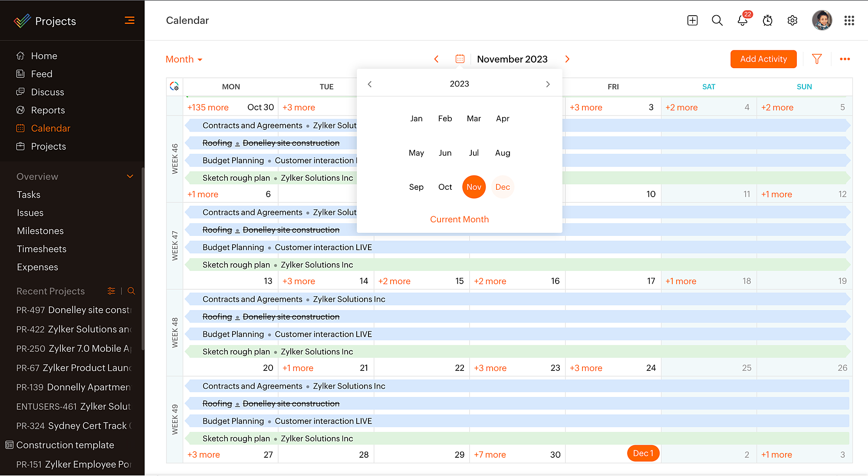The image size is (868, 476).
Task: Open the Discuss section in the sidebar
Action: point(46,92)
